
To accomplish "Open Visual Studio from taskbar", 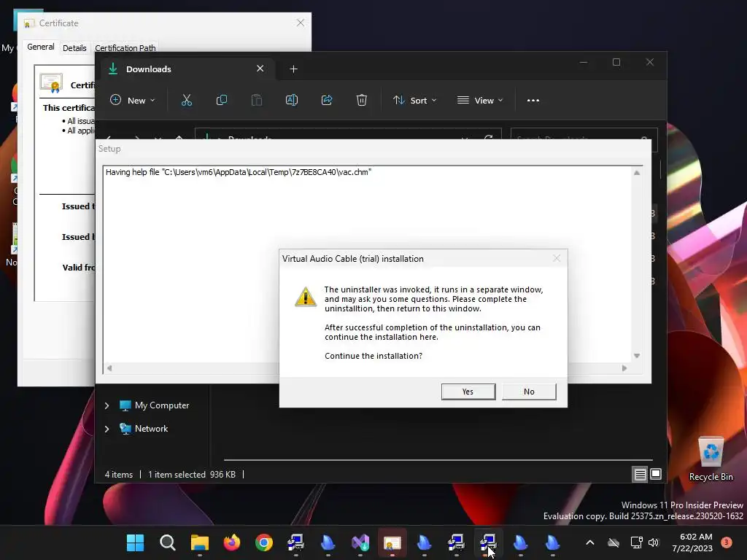I will point(360,542).
